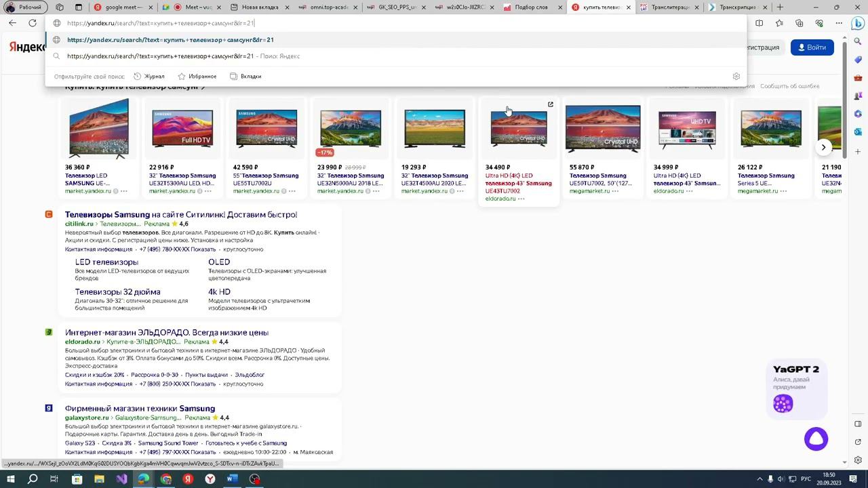868x488 pixels.
Task: Reload the page with the refresh icon
Action: pyautogui.click(x=33, y=23)
